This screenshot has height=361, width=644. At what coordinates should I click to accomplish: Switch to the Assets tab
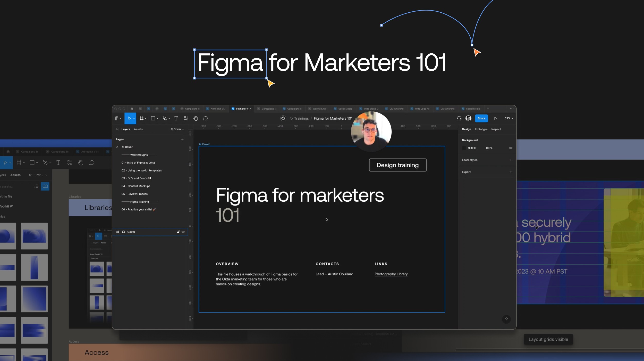[138, 129]
